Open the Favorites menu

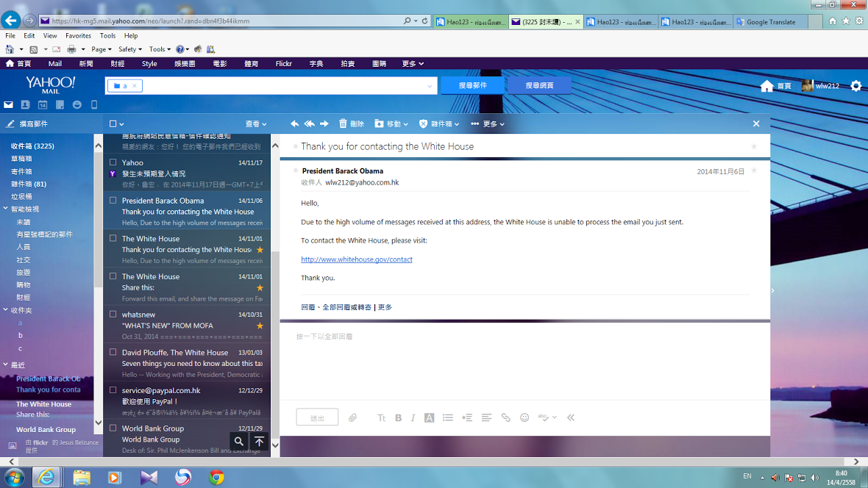point(78,35)
